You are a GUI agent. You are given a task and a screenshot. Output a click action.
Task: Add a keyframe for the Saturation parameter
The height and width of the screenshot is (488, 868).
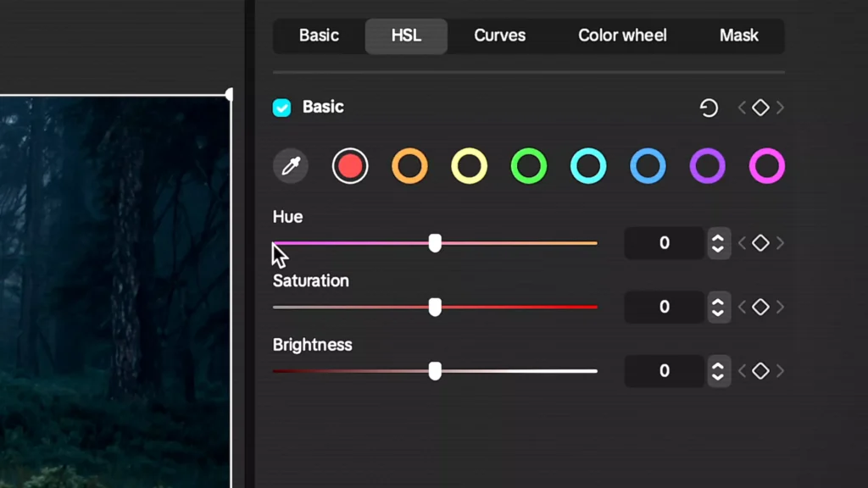pos(760,307)
